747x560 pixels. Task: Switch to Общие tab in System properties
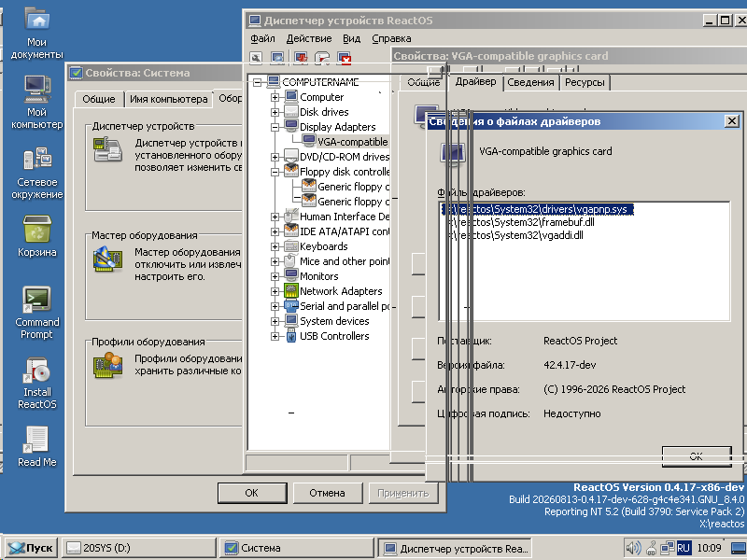[99, 99]
